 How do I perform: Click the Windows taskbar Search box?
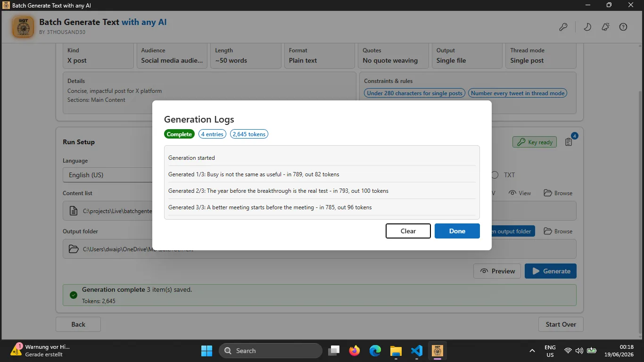pyautogui.click(x=271, y=351)
